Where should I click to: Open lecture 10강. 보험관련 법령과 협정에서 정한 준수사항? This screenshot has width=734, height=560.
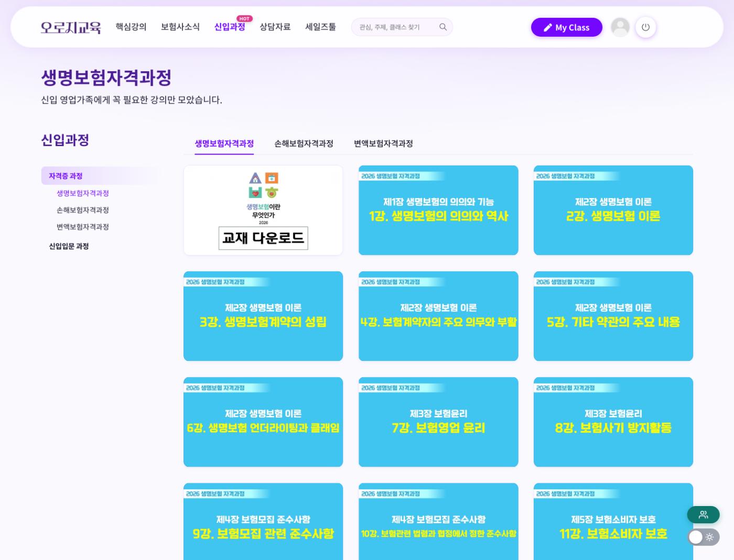pyautogui.click(x=438, y=522)
